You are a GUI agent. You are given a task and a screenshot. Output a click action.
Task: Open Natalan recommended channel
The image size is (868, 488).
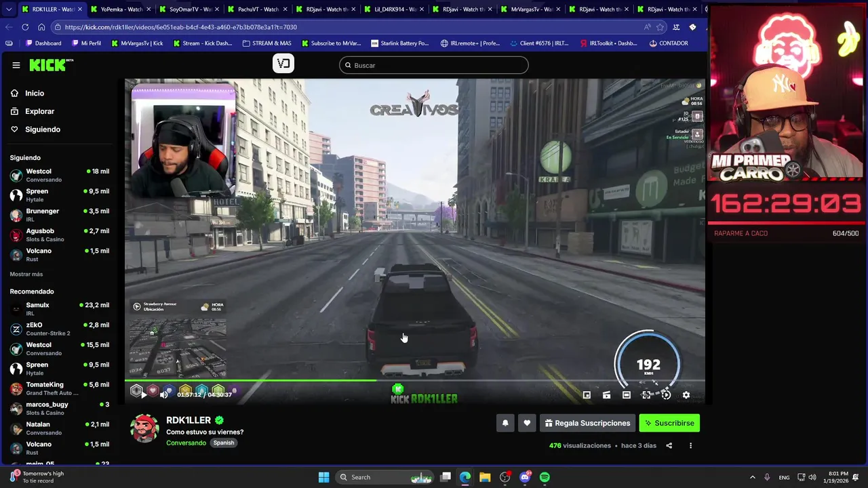[x=60, y=428]
